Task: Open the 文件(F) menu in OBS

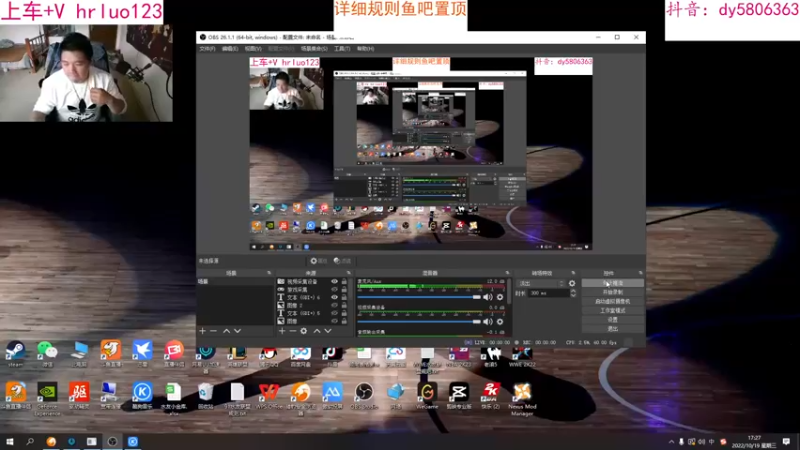Action: coord(207,48)
